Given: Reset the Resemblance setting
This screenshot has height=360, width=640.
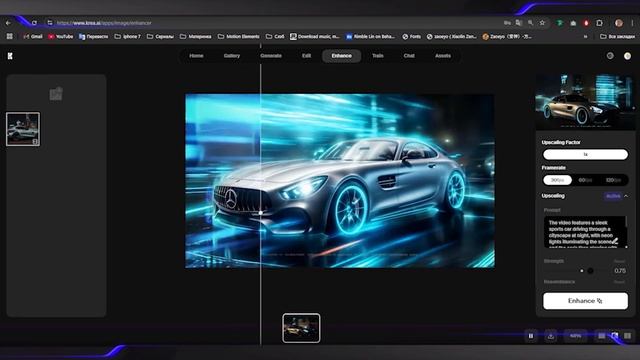Looking at the screenshot, I should (x=620, y=282).
